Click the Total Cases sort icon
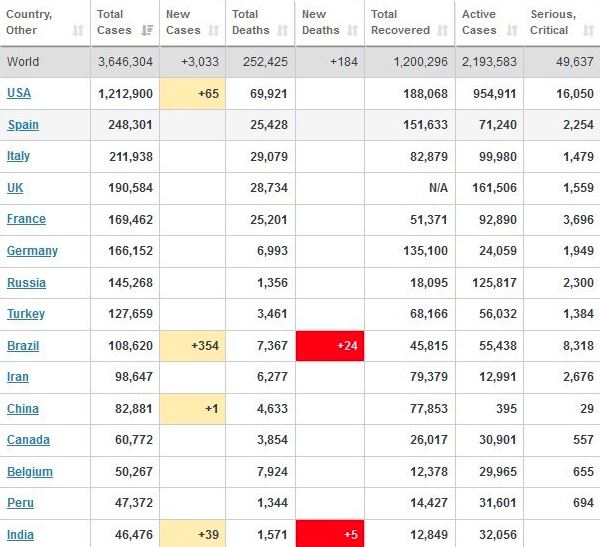The height and width of the screenshot is (547, 600). (x=148, y=30)
